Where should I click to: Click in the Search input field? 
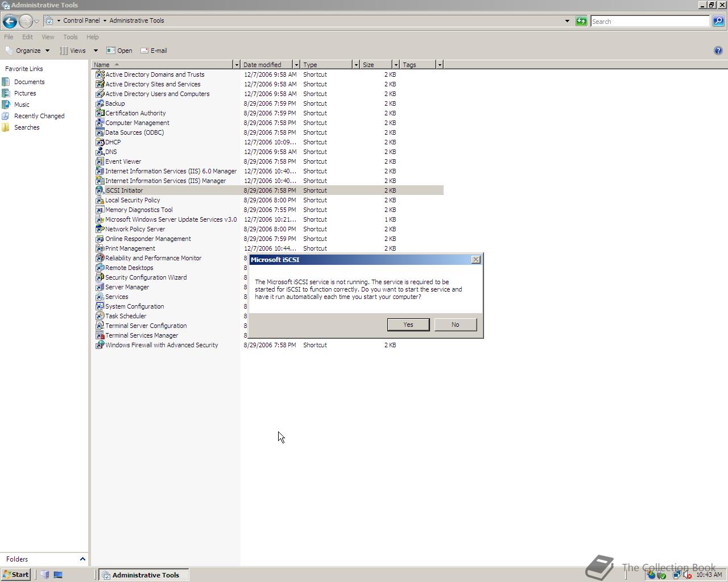650,21
